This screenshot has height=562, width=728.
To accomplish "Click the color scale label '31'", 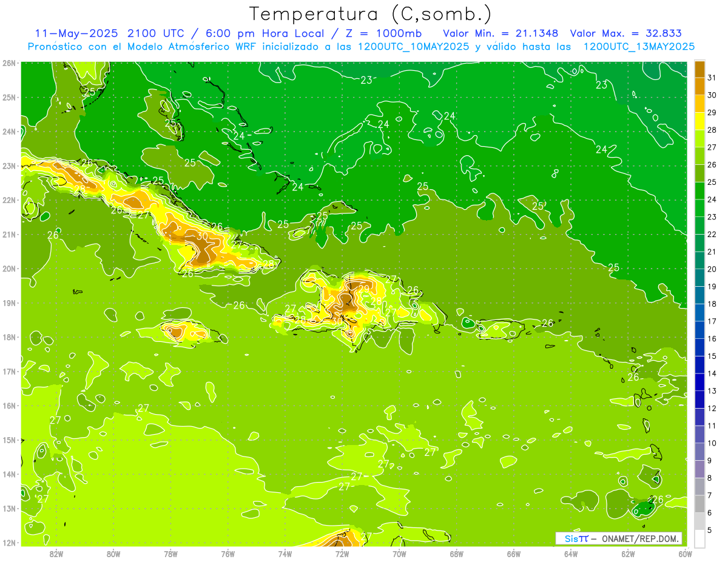I will click(x=712, y=78).
